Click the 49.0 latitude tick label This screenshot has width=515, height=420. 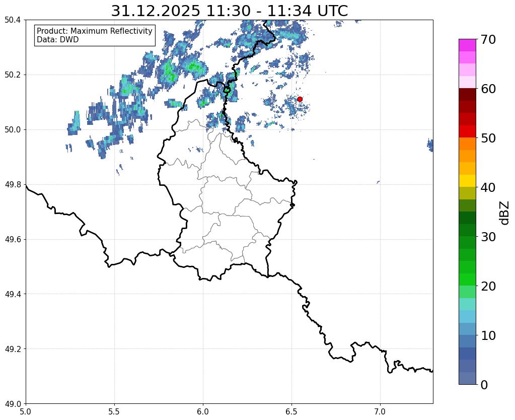coord(13,404)
